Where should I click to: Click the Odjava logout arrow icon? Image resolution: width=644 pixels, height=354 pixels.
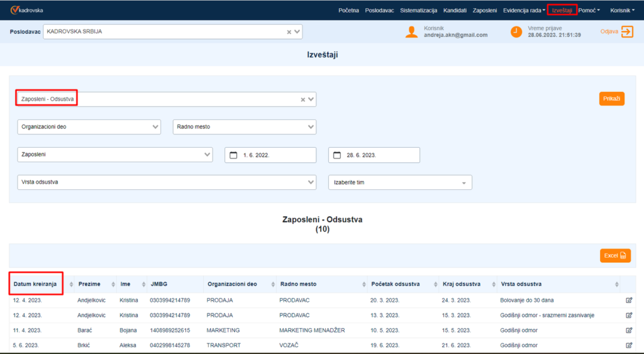[626, 31]
